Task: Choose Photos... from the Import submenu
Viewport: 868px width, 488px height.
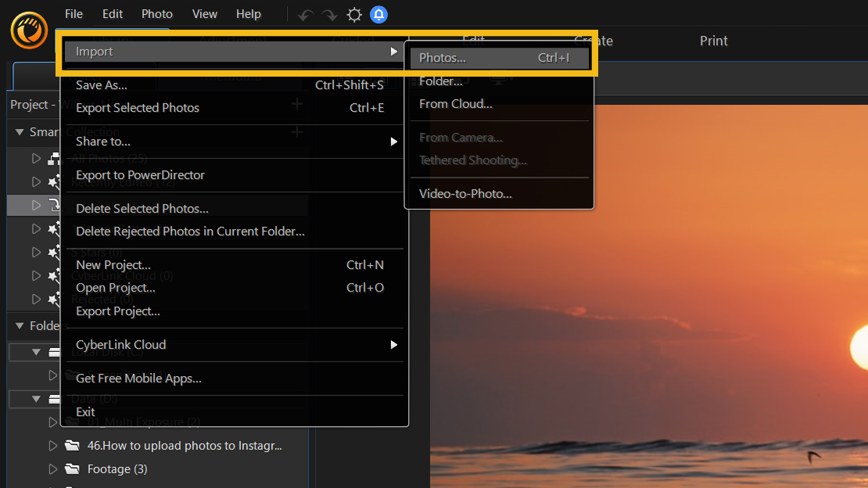Action: [500, 58]
